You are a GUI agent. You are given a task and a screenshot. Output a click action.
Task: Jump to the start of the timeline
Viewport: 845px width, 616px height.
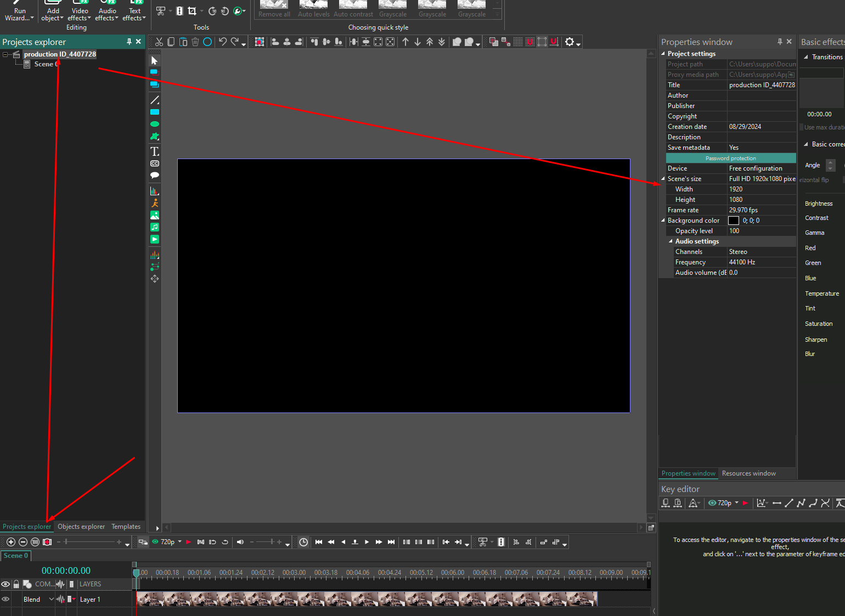click(319, 542)
